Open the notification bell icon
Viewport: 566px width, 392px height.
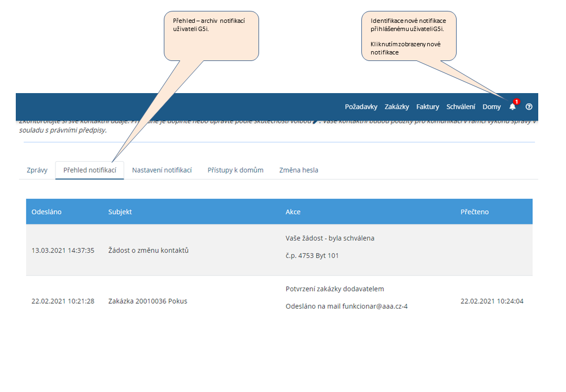coord(512,107)
